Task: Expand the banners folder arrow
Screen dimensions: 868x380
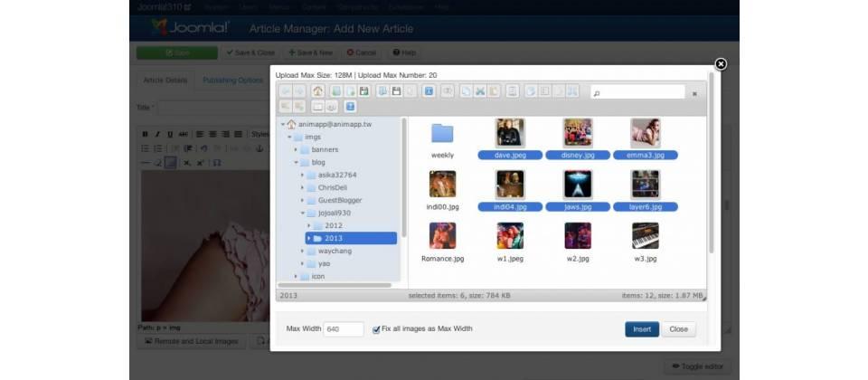Action: [x=296, y=149]
